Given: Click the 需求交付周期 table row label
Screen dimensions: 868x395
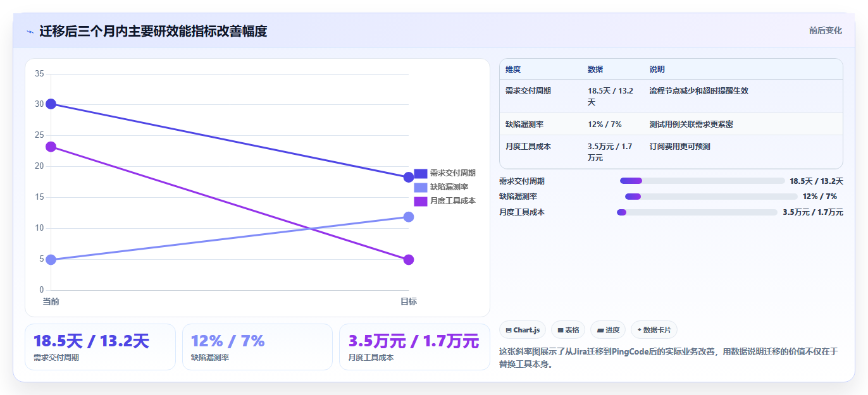Looking at the screenshot, I should 528,91.
